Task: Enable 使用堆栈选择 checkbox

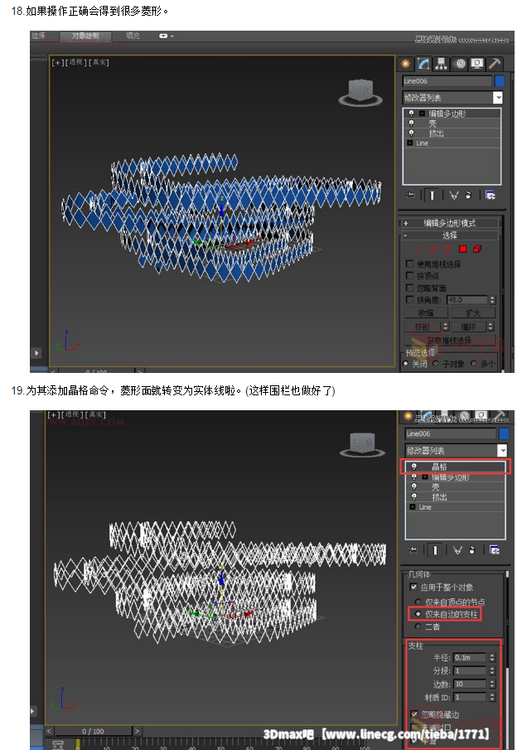Action: click(410, 264)
